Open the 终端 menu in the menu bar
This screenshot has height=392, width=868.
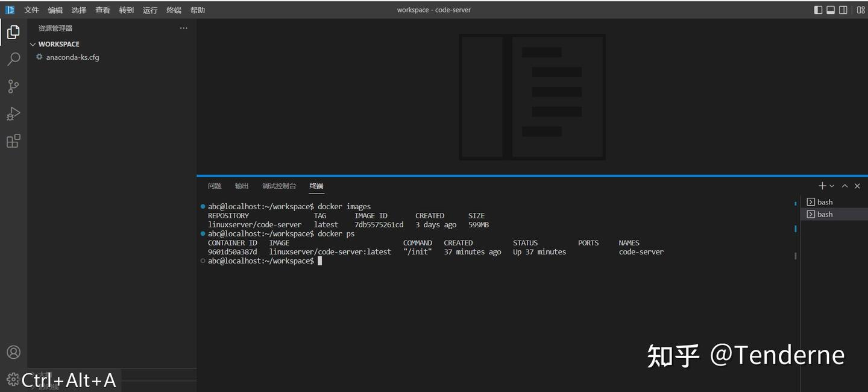click(173, 10)
